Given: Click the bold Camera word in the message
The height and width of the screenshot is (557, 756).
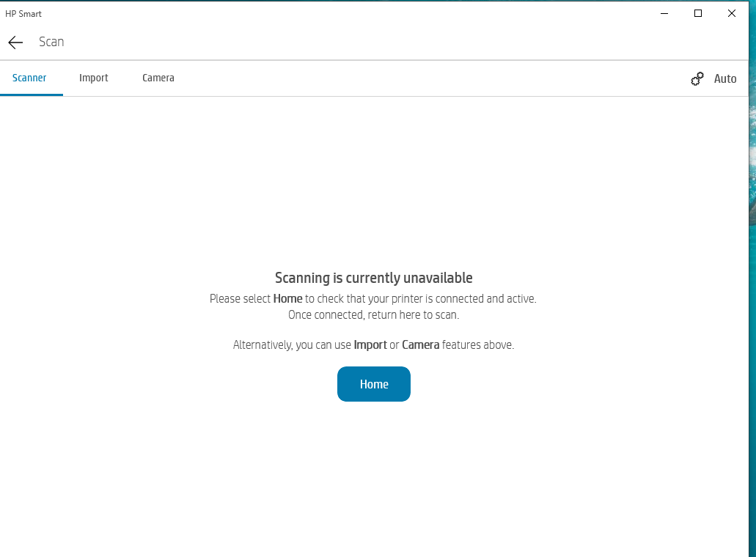Looking at the screenshot, I should 420,344.
